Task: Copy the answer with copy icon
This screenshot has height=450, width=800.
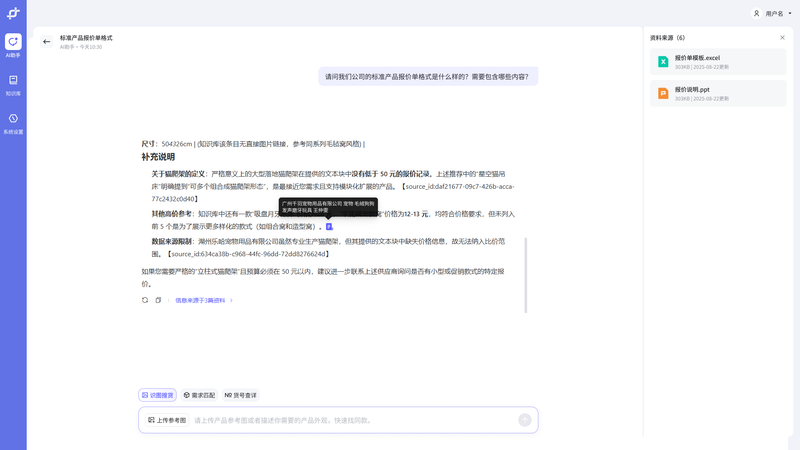Action: [x=158, y=300]
